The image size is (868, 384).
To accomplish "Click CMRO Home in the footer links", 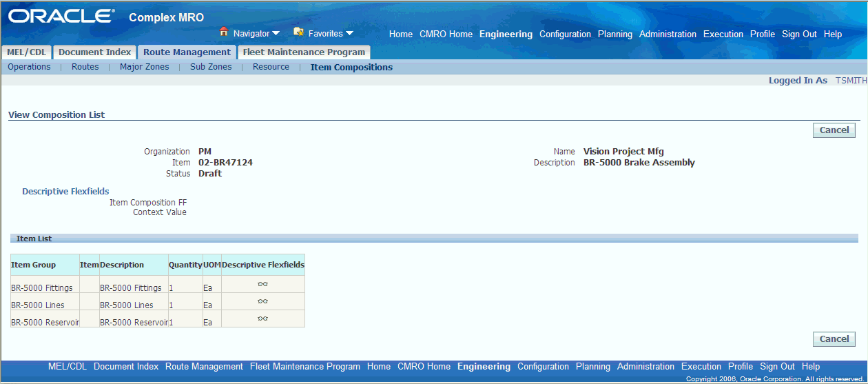I will click(x=424, y=367).
